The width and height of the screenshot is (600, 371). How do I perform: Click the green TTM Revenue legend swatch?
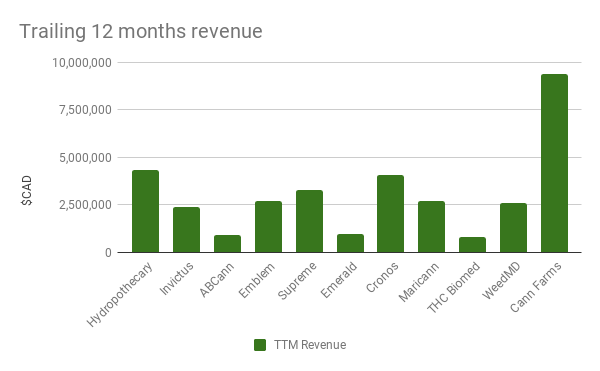pyautogui.click(x=260, y=345)
